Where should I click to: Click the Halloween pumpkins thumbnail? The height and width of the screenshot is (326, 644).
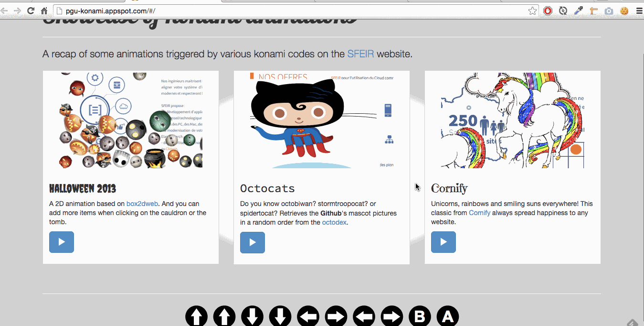(x=131, y=120)
